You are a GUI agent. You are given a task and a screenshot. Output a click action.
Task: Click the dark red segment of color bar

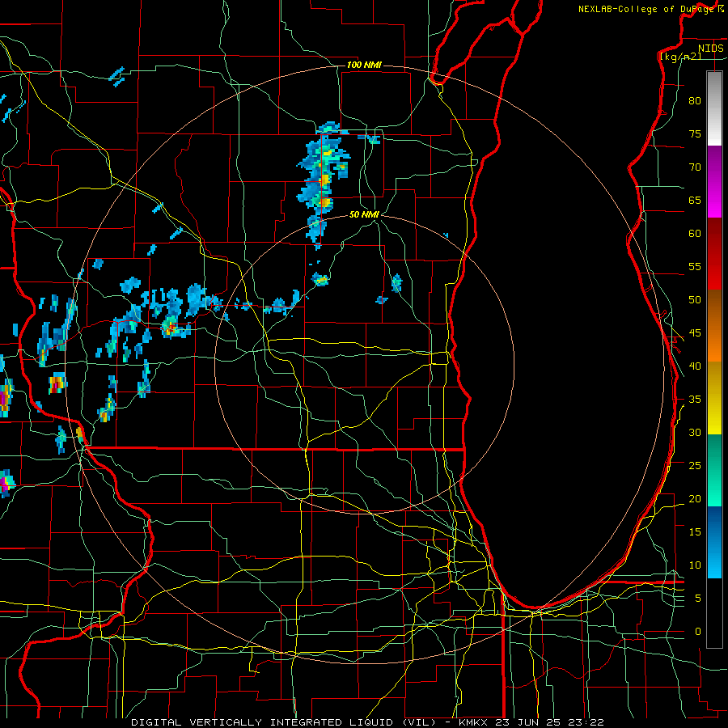click(x=714, y=254)
